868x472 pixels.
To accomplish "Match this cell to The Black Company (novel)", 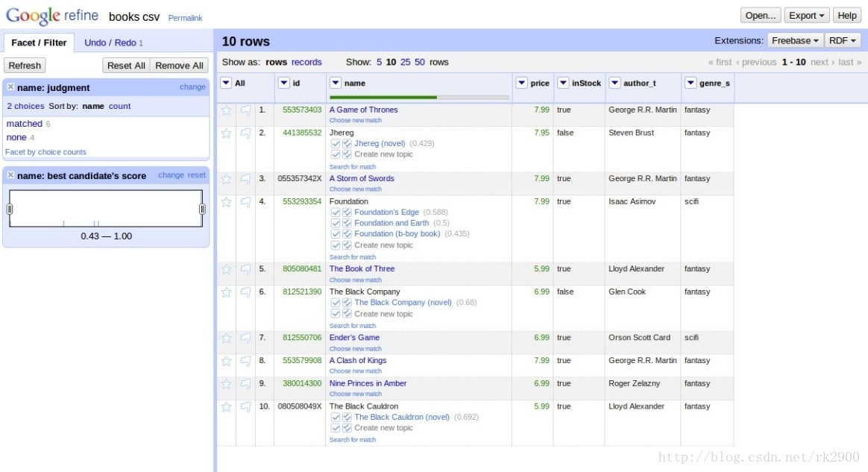I will pos(336,303).
